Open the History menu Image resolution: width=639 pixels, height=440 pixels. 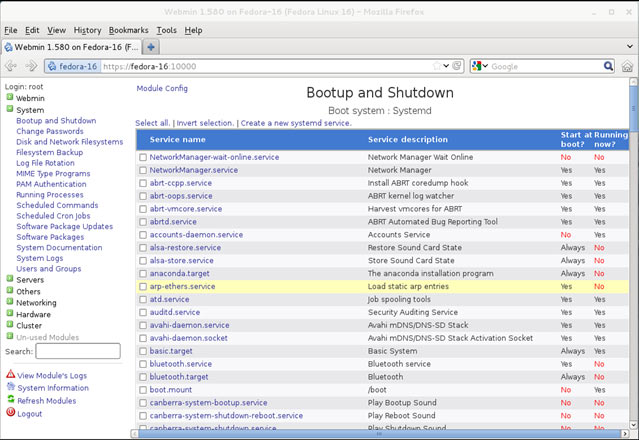pyautogui.click(x=87, y=30)
